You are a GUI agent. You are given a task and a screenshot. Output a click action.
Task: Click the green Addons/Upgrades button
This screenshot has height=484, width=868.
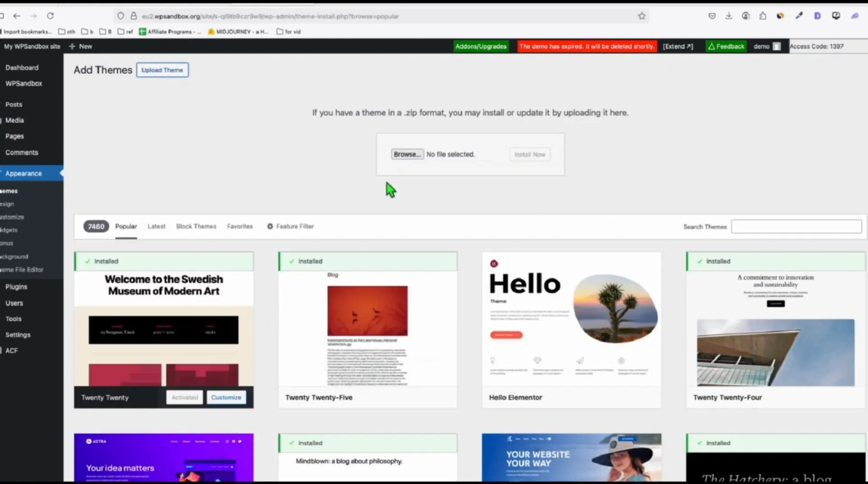click(x=481, y=46)
